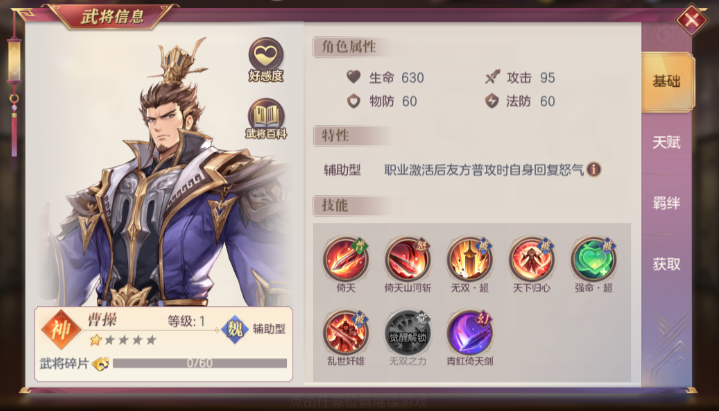This screenshot has height=411, width=719.
Task: Tap the 魏 faction badge
Action: coord(235,329)
